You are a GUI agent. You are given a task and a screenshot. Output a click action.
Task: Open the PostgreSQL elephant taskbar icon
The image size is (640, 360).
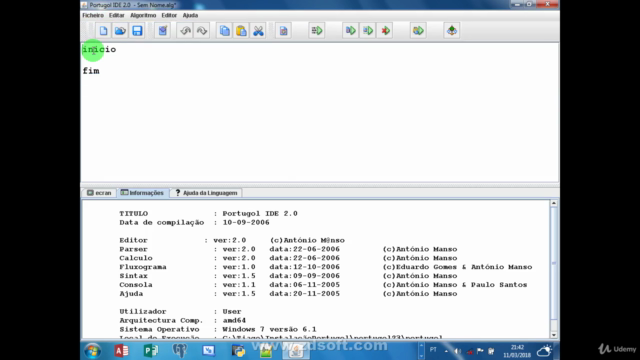coord(180,351)
